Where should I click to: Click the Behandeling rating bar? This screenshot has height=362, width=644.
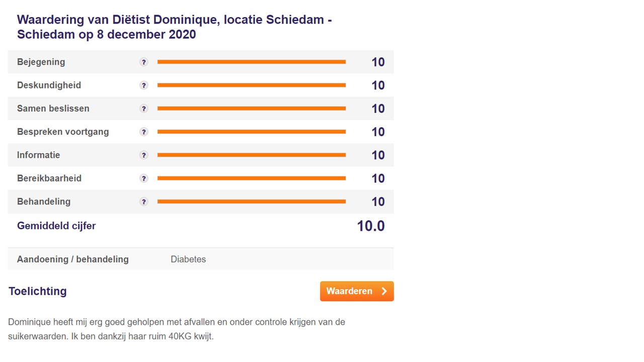[x=252, y=202]
